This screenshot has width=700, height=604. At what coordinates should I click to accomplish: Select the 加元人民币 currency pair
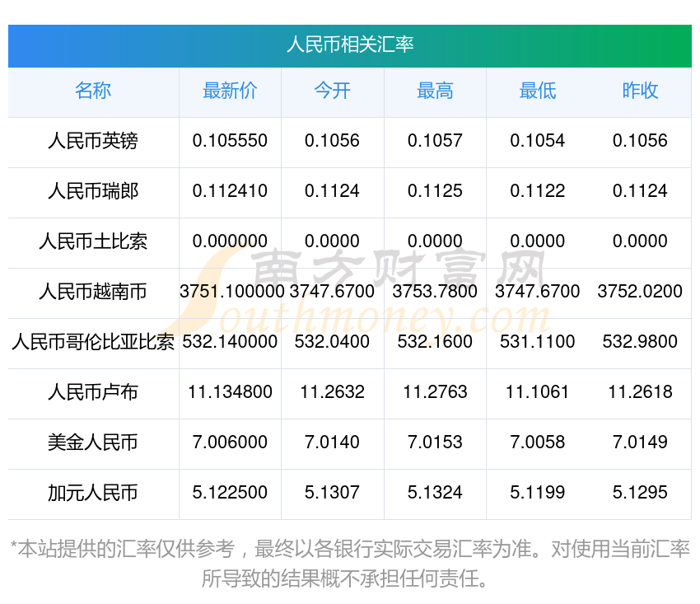click(x=93, y=493)
